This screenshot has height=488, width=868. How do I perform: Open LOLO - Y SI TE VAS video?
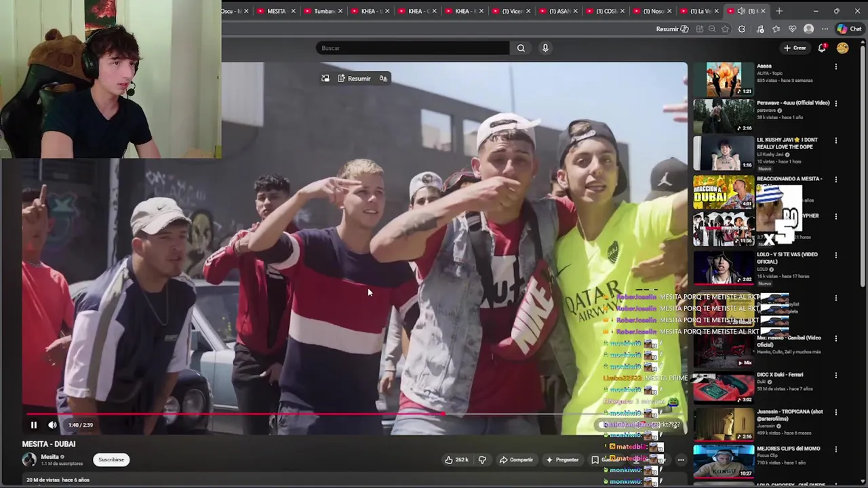[723, 266]
